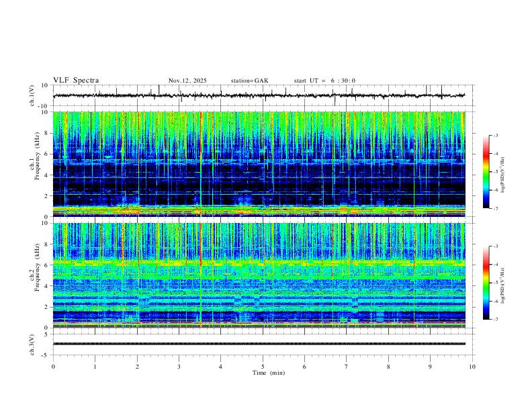The image size is (532, 411).
Task: Click the ch.3 flat signal trace
Action: pos(259,344)
